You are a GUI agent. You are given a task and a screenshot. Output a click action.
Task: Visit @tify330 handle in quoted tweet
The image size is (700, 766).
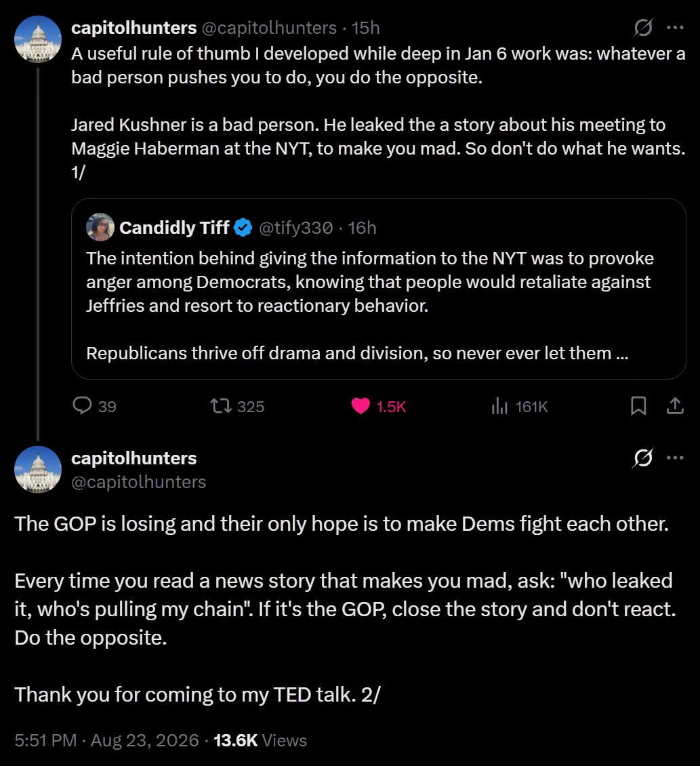click(295, 228)
